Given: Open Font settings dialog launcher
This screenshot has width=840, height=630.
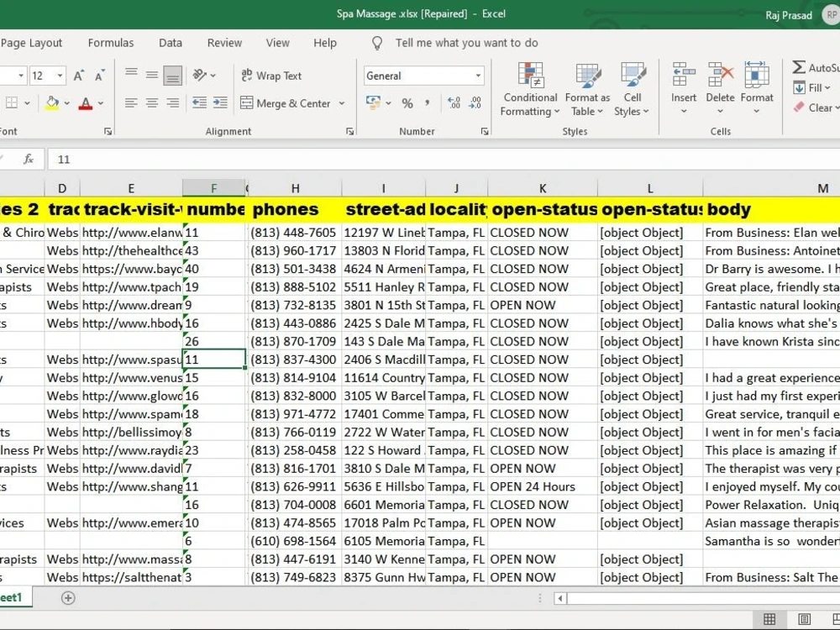Looking at the screenshot, I should (x=108, y=131).
